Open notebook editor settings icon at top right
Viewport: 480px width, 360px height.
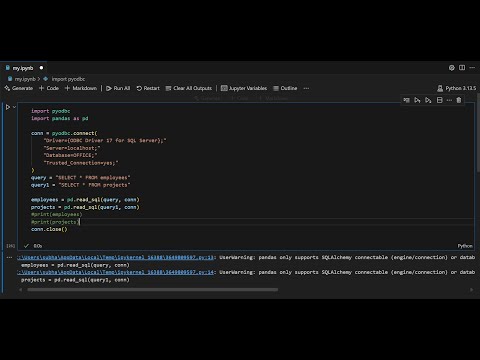click(x=452, y=68)
